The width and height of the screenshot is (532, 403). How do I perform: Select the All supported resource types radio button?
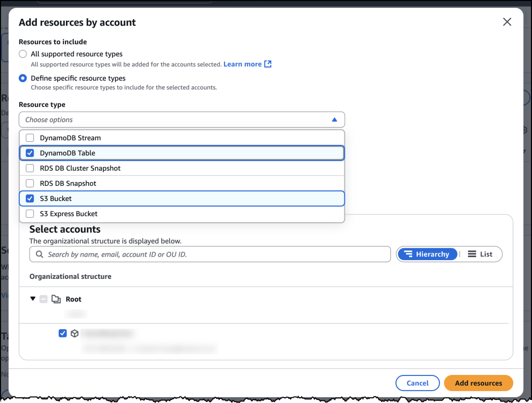coord(22,53)
